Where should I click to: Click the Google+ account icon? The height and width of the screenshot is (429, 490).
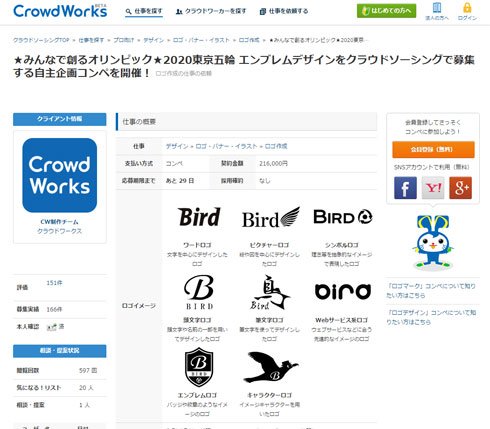pyautogui.click(x=460, y=188)
